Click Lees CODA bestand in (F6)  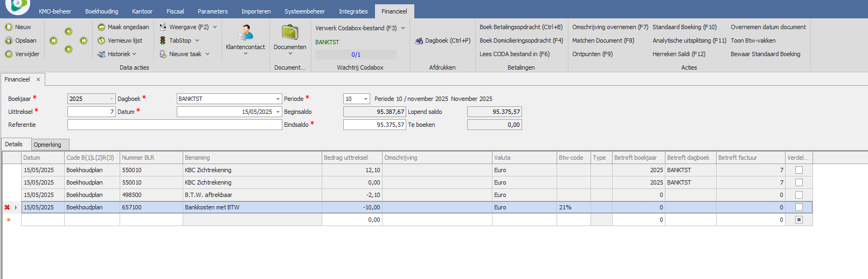tap(514, 54)
